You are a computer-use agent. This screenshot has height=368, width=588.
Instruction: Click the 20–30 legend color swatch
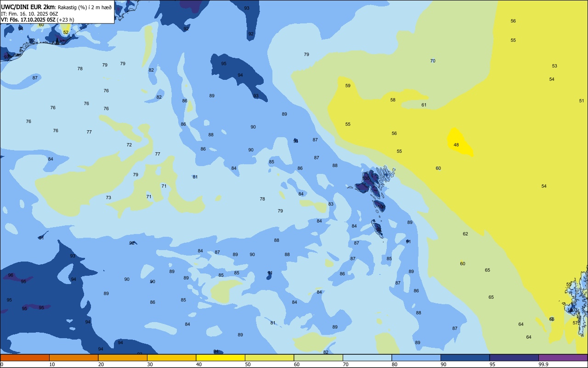pyautogui.click(x=123, y=357)
